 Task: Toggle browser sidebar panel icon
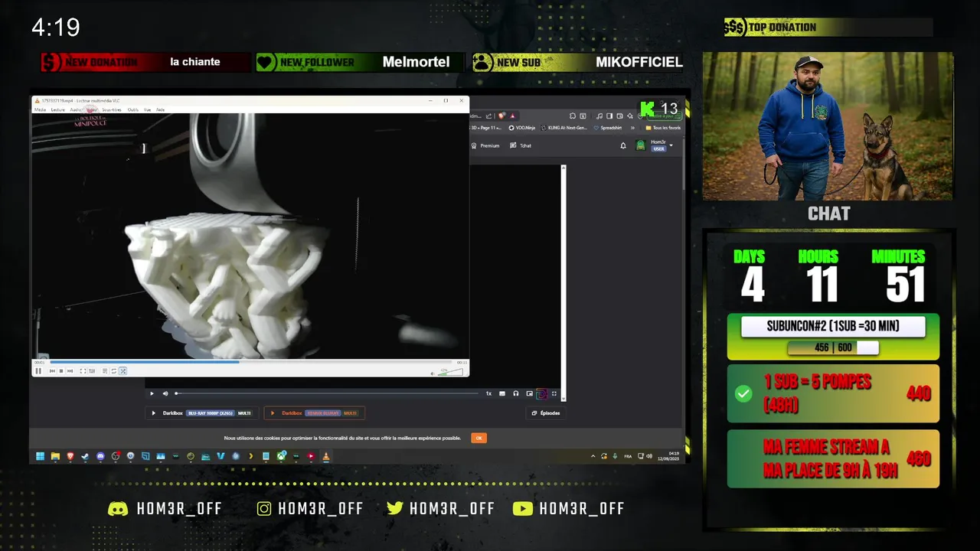609,116
